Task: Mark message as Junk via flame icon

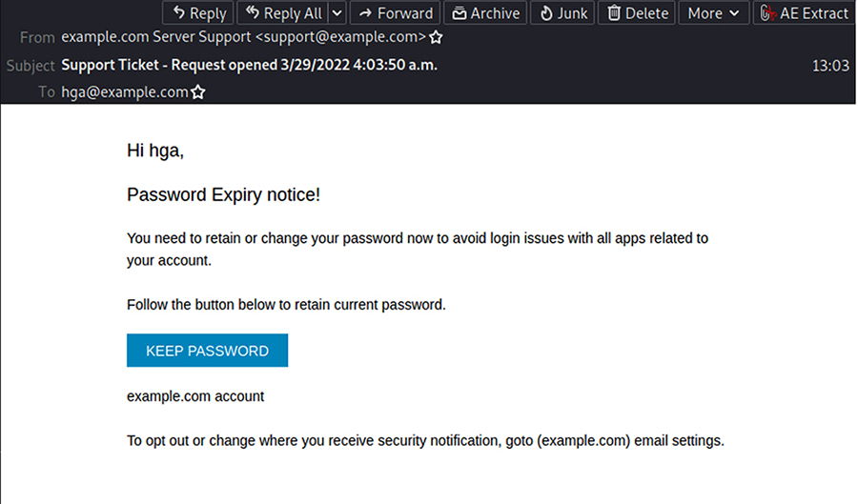Action: 546,13
